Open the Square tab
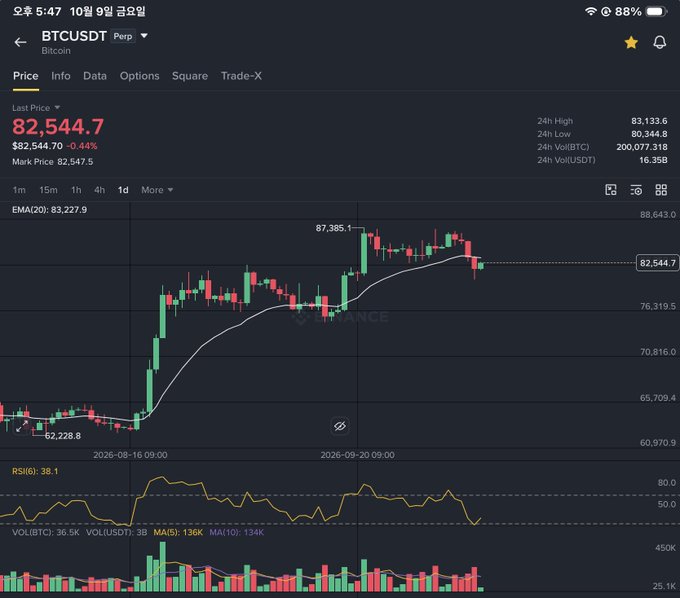The width and height of the screenshot is (680, 598). [x=190, y=76]
